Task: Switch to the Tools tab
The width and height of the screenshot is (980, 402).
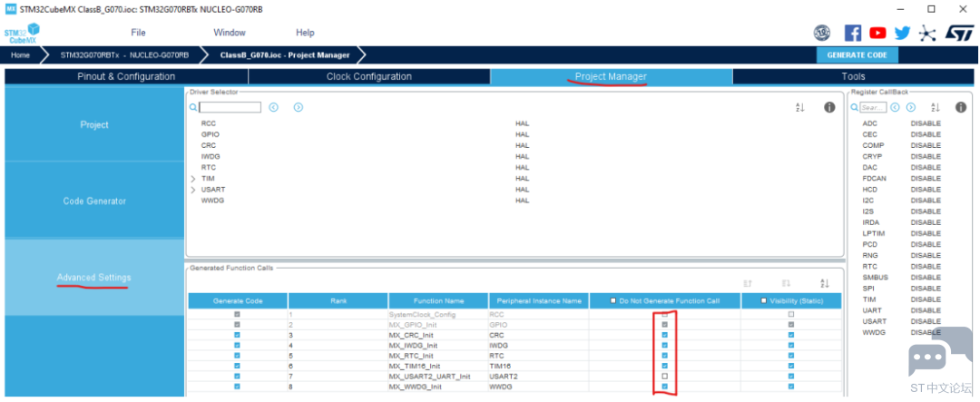Action: click(853, 76)
